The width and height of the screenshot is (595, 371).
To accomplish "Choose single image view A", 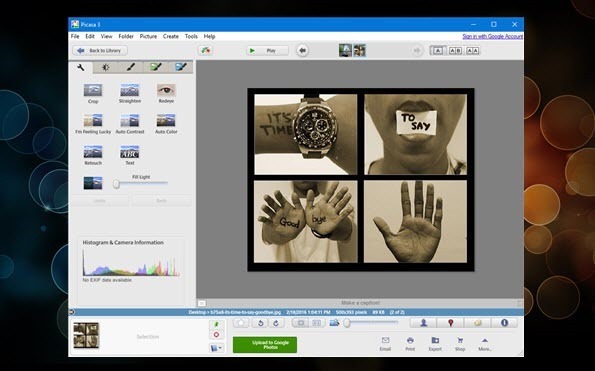I will coord(438,50).
